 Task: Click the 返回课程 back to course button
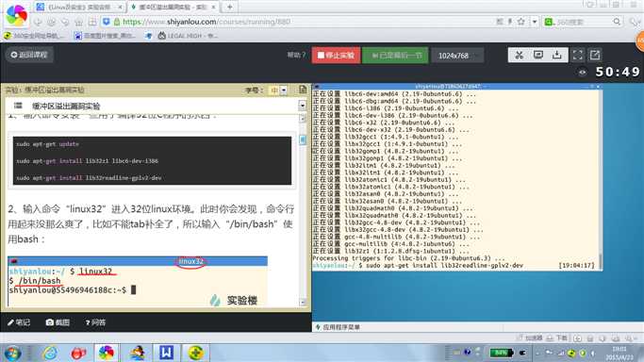point(29,55)
